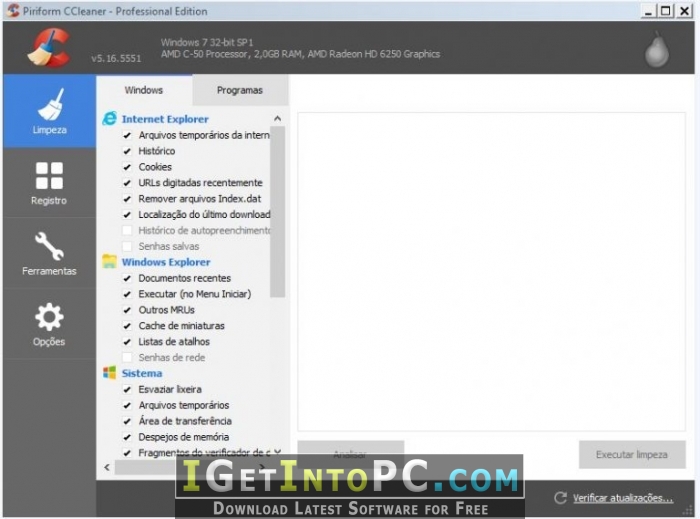Click the Executar limpeza button
The height and width of the screenshot is (519, 700).
[x=632, y=455]
